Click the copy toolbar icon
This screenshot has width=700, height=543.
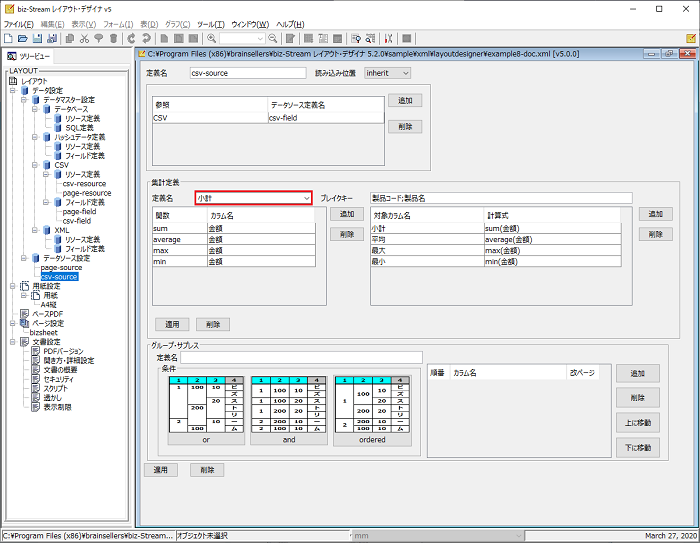70,38
